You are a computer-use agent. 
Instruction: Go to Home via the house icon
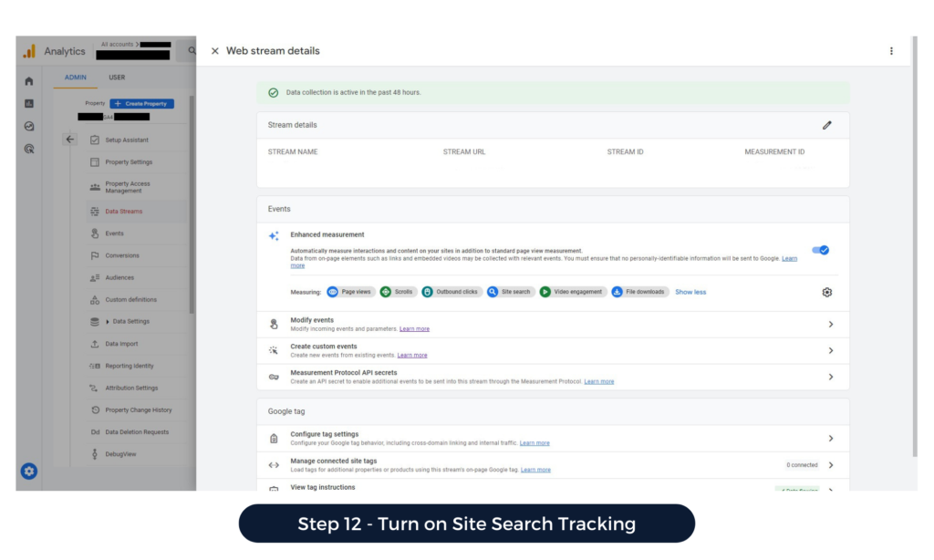pos(29,81)
